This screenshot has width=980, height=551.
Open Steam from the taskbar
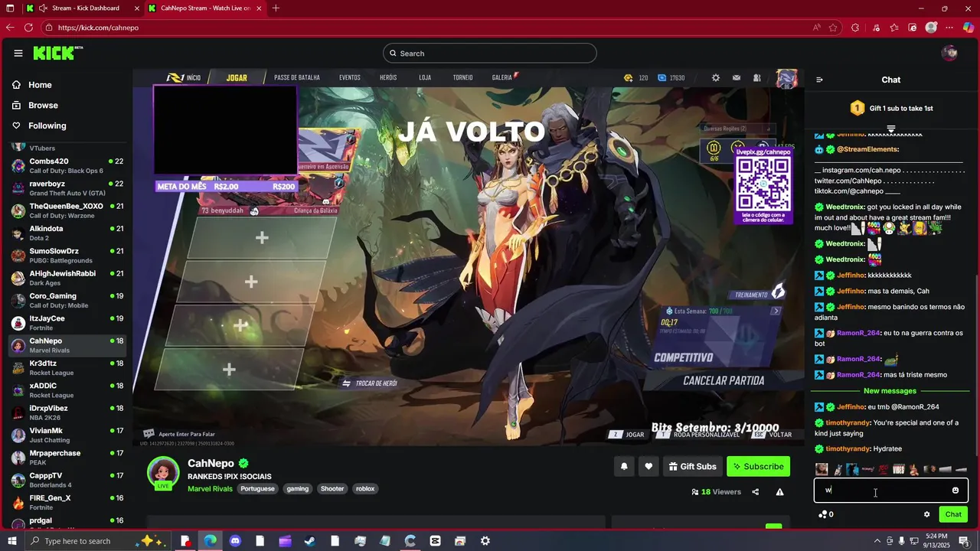pos(310,541)
